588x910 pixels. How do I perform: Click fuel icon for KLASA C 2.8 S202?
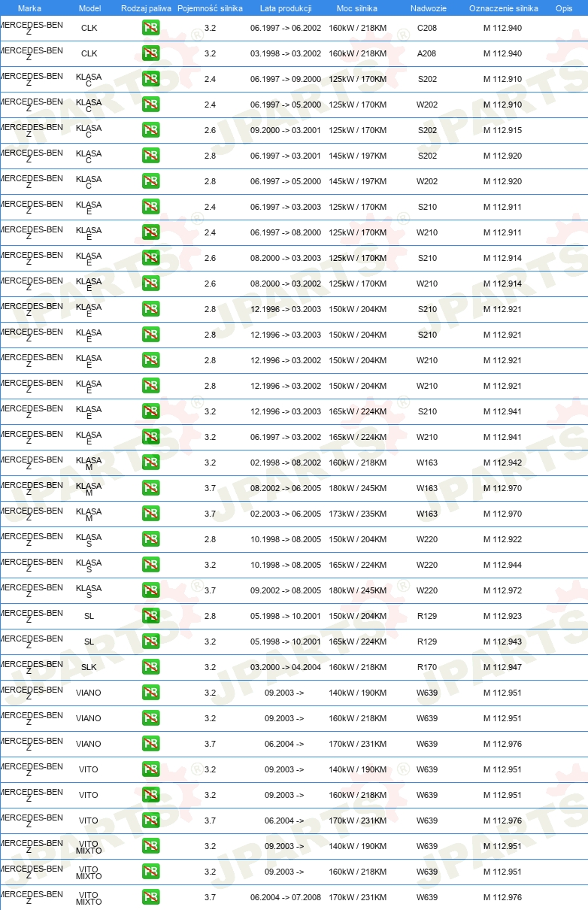pos(150,156)
